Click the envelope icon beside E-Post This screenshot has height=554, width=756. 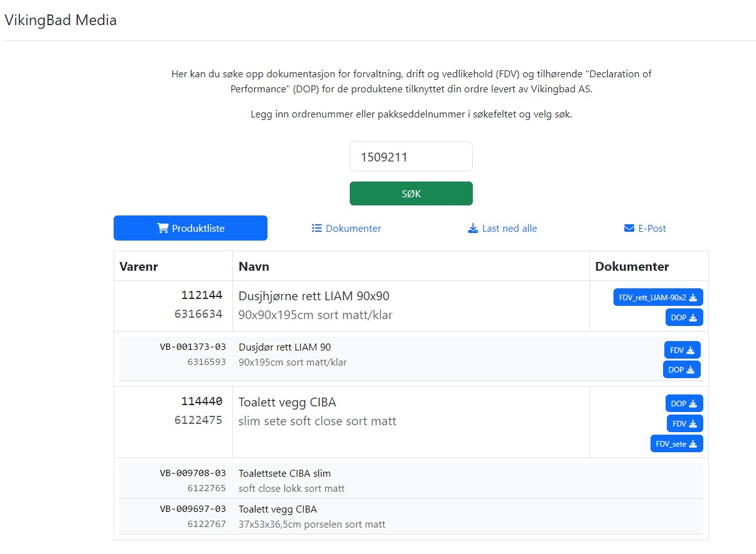coord(629,229)
